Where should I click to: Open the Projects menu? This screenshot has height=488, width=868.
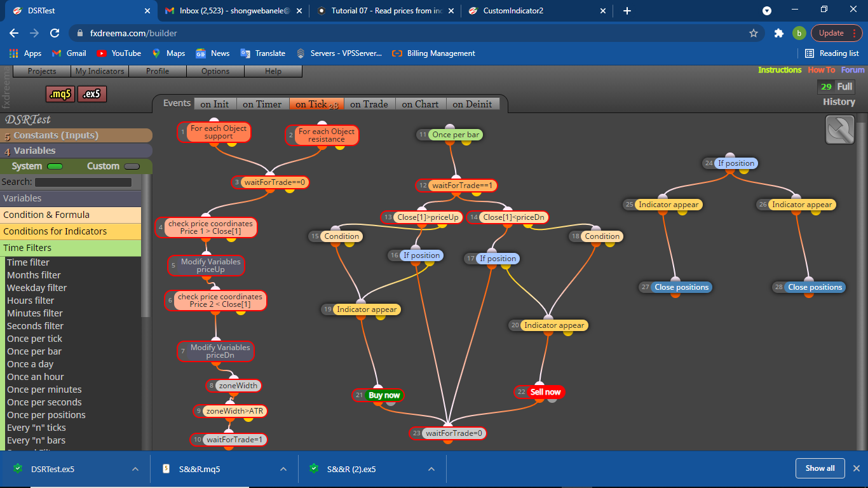click(42, 71)
